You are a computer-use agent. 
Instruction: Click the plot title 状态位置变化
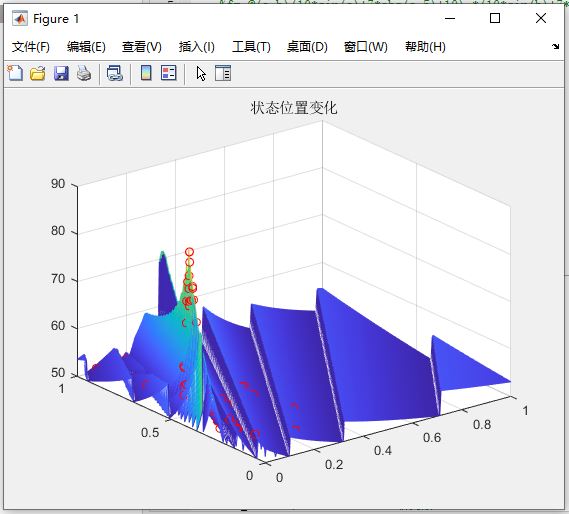[x=294, y=108]
